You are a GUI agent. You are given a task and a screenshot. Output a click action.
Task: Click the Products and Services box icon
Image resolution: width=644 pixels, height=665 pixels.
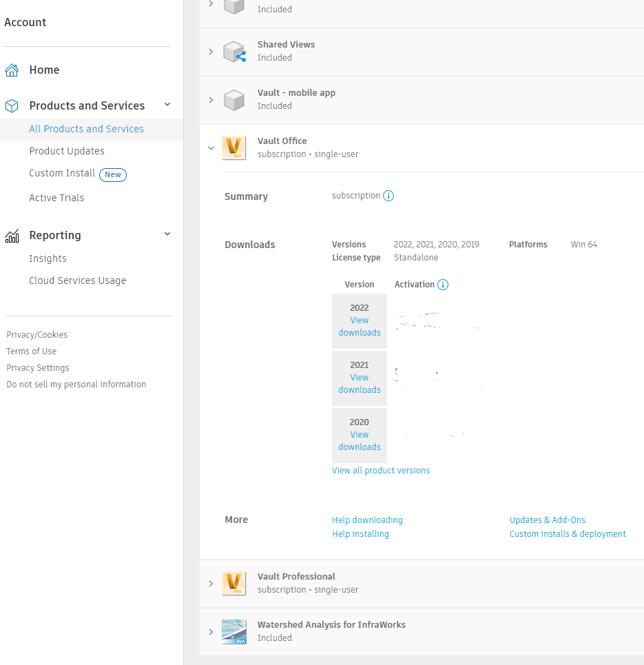coord(12,105)
